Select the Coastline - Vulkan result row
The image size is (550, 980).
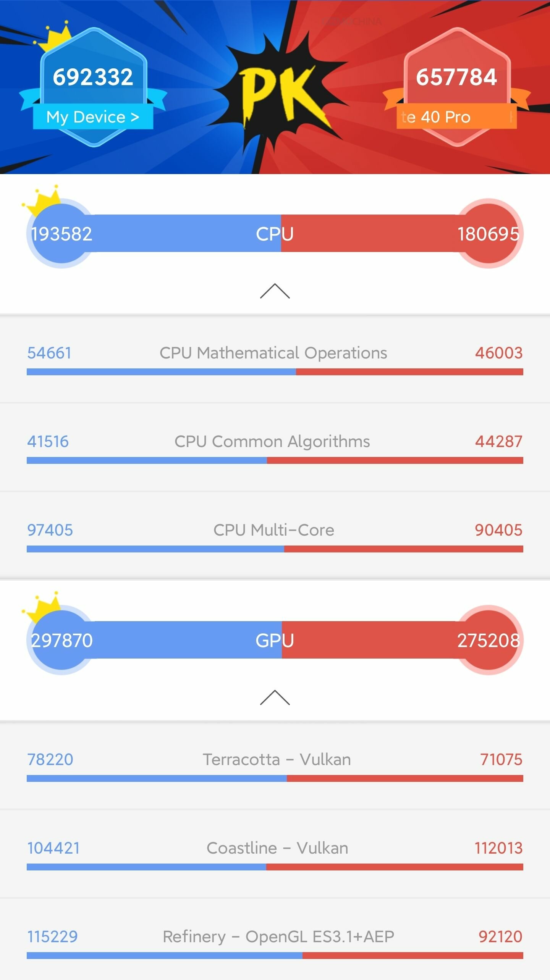(275, 854)
